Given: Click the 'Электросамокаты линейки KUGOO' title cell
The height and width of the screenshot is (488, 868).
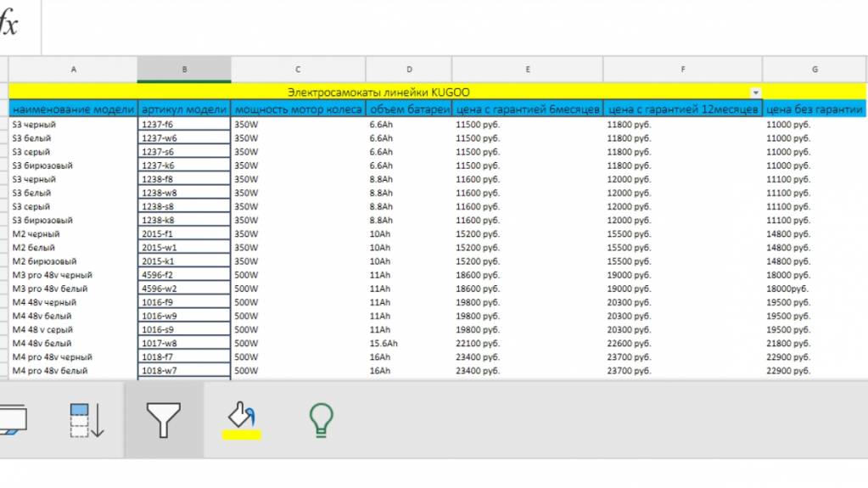Looking at the screenshot, I should (x=378, y=92).
